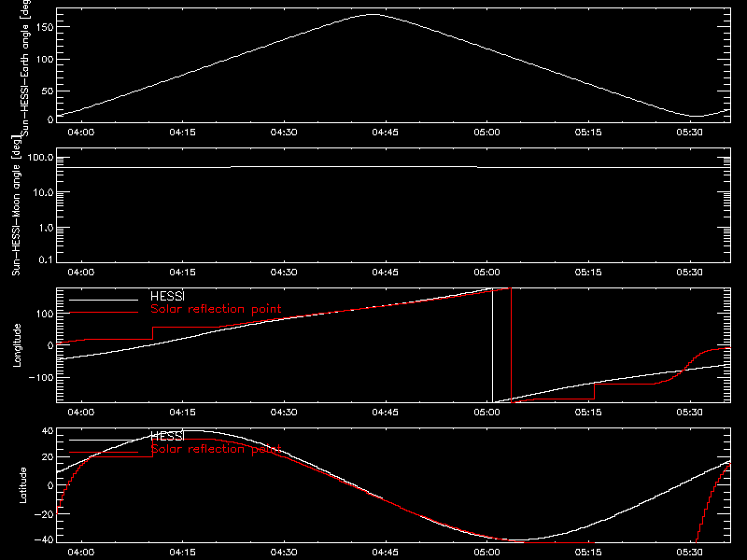Select HESSI legend label in Longitude plot
747x560 pixels.
(167, 296)
